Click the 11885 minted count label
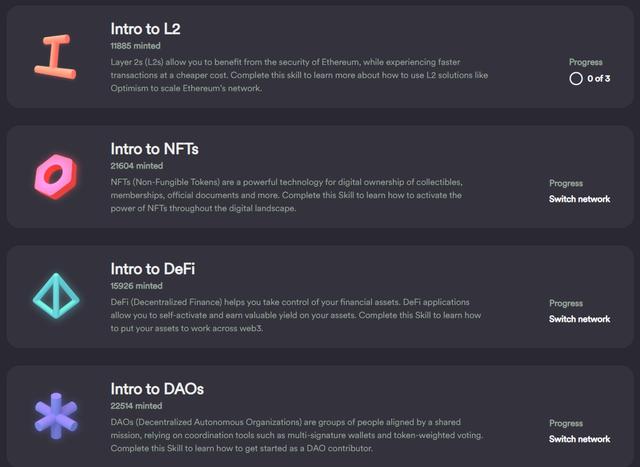 tap(137, 45)
